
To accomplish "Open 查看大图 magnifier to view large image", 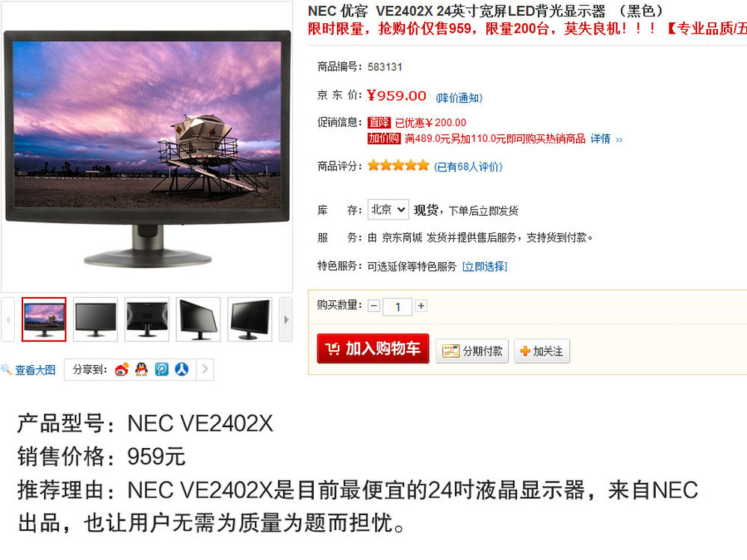I will coord(28,370).
